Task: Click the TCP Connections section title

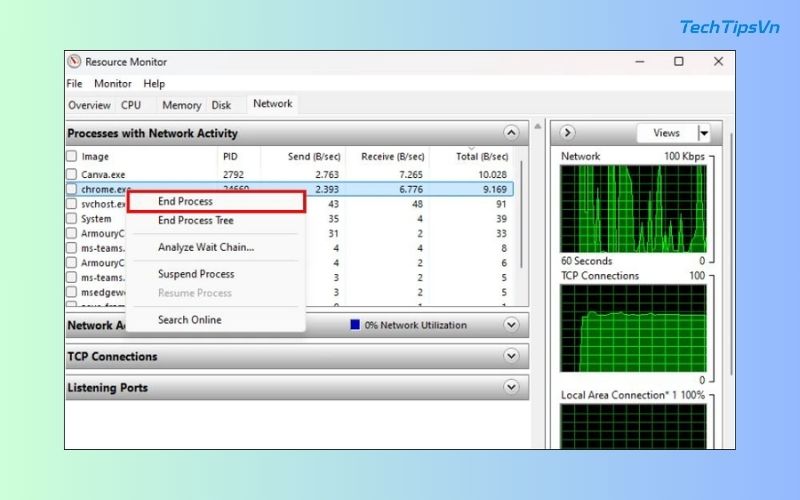Action: click(112, 357)
